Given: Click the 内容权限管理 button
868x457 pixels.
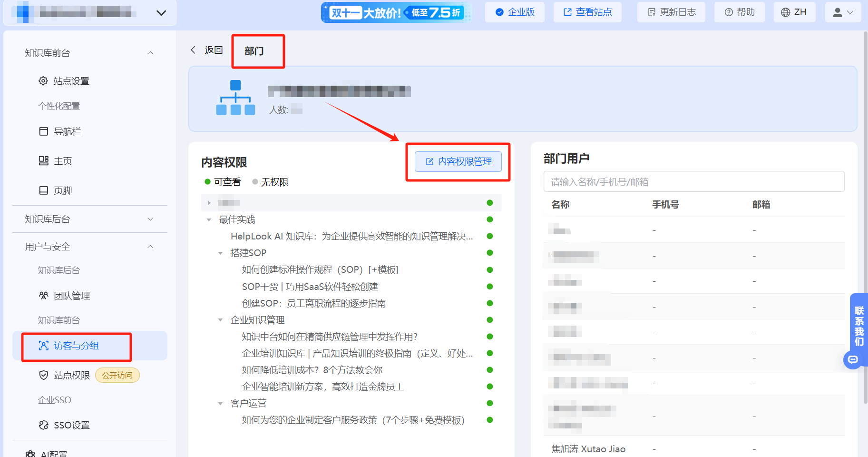Looking at the screenshot, I should [x=458, y=162].
